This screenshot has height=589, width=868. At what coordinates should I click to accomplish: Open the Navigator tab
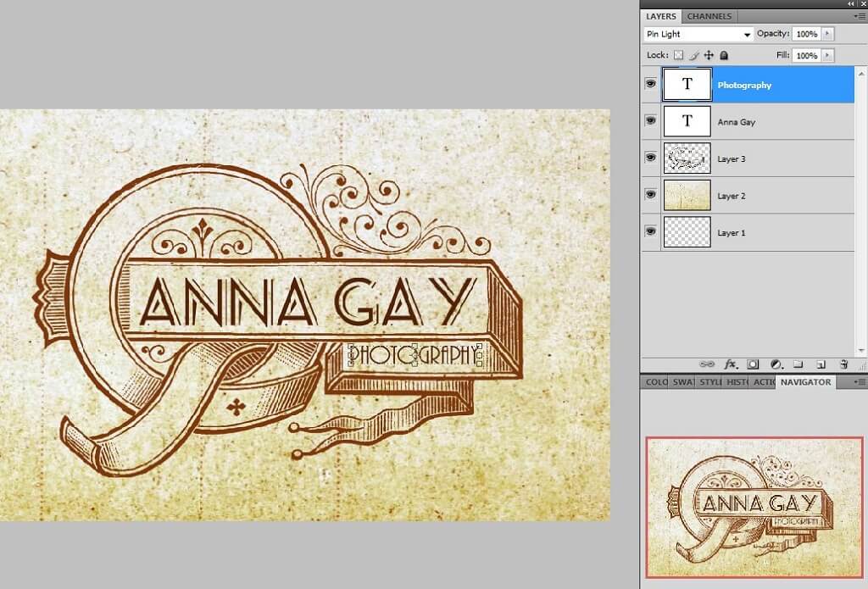[804, 382]
